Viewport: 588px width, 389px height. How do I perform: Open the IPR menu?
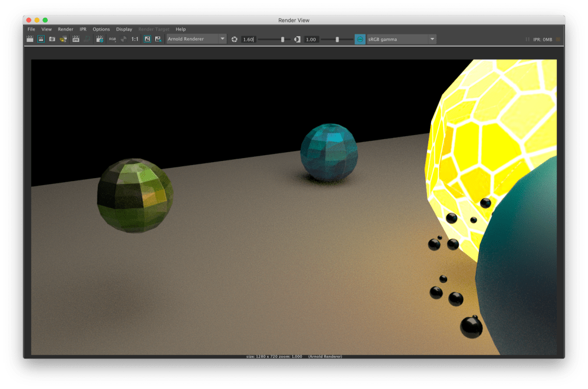[83, 29]
